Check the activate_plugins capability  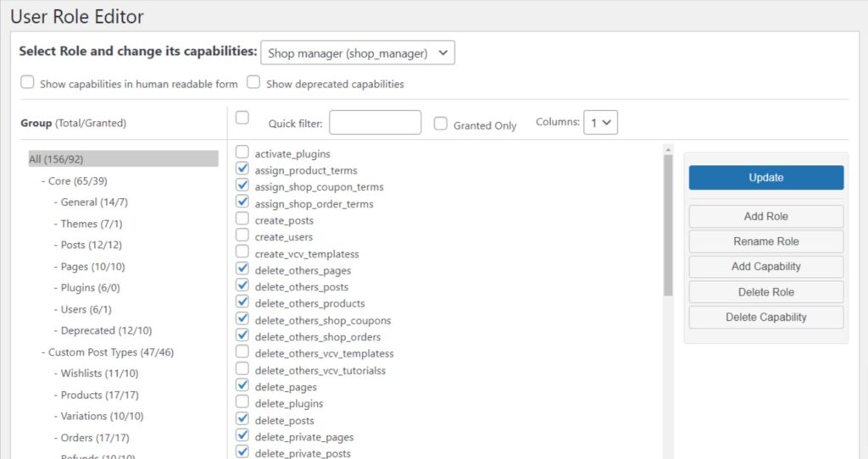pyautogui.click(x=242, y=152)
